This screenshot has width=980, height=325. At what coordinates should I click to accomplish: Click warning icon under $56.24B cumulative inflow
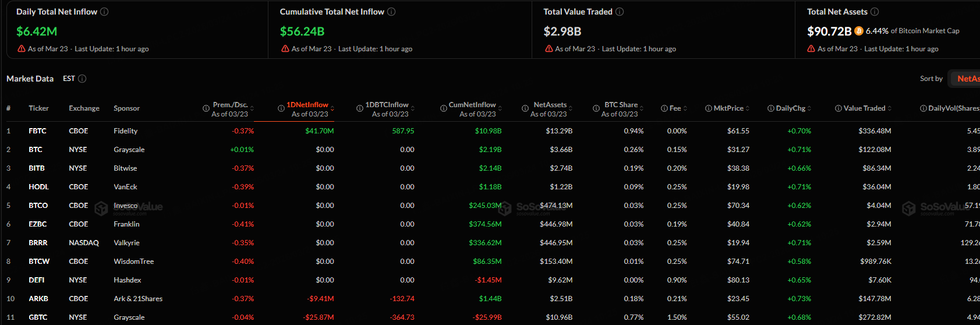(x=285, y=49)
